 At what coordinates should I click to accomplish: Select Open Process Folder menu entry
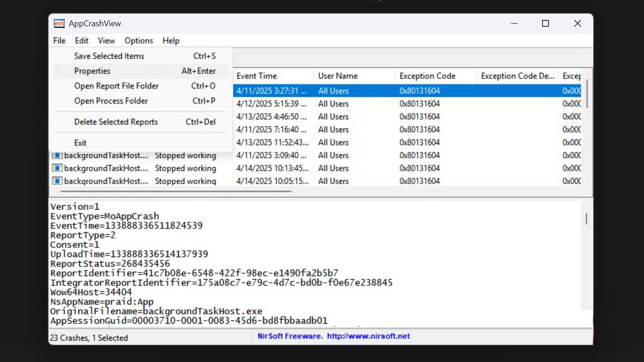coord(111,101)
